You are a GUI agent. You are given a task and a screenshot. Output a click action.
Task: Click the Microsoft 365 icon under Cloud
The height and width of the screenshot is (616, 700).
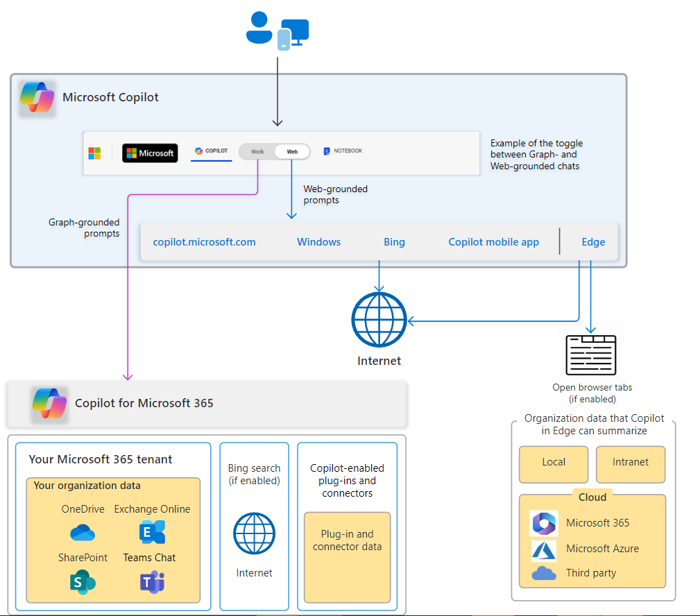[x=544, y=523]
